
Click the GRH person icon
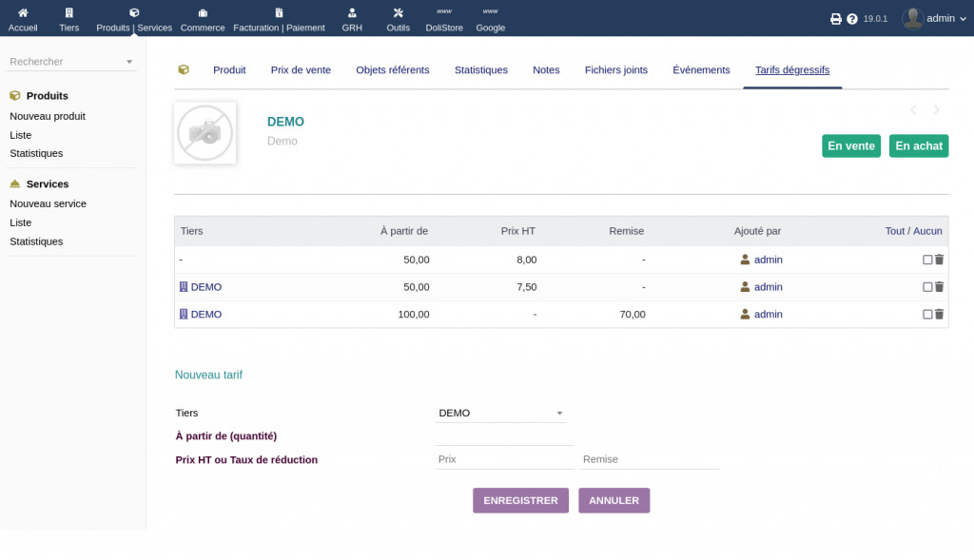pyautogui.click(x=352, y=13)
